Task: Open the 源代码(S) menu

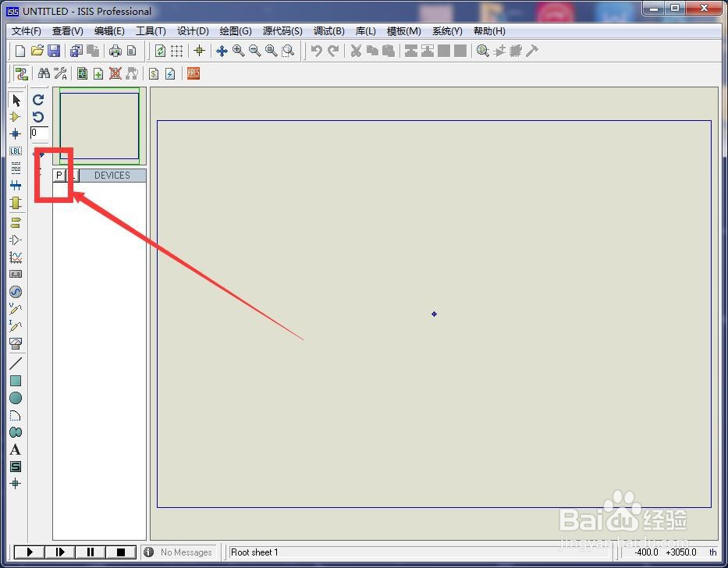Action: tap(282, 31)
